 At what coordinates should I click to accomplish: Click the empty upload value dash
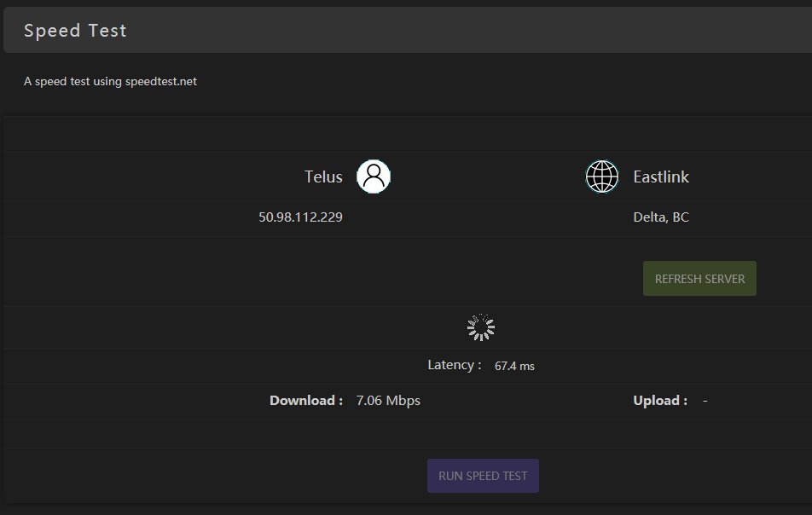[x=705, y=401]
